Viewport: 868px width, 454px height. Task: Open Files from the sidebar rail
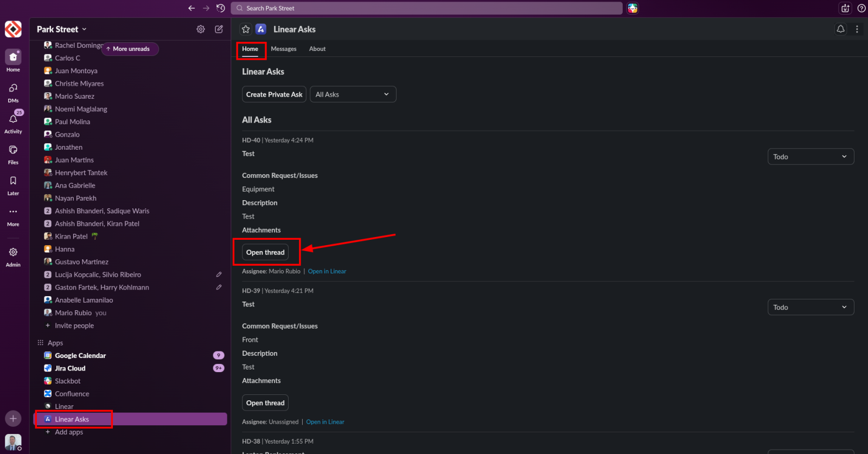point(13,154)
